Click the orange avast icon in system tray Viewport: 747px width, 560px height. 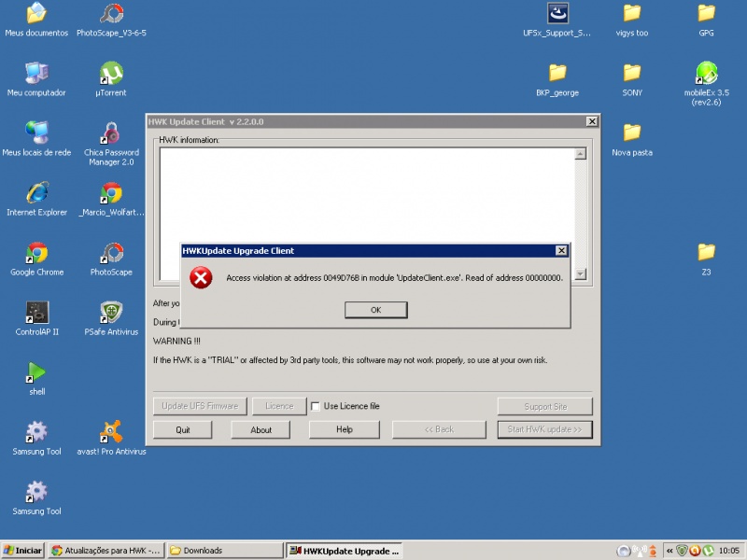click(695, 551)
